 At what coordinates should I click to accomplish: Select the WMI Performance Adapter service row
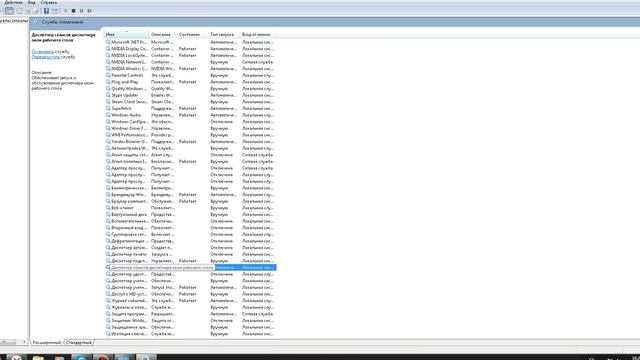click(x=190, y=135)
